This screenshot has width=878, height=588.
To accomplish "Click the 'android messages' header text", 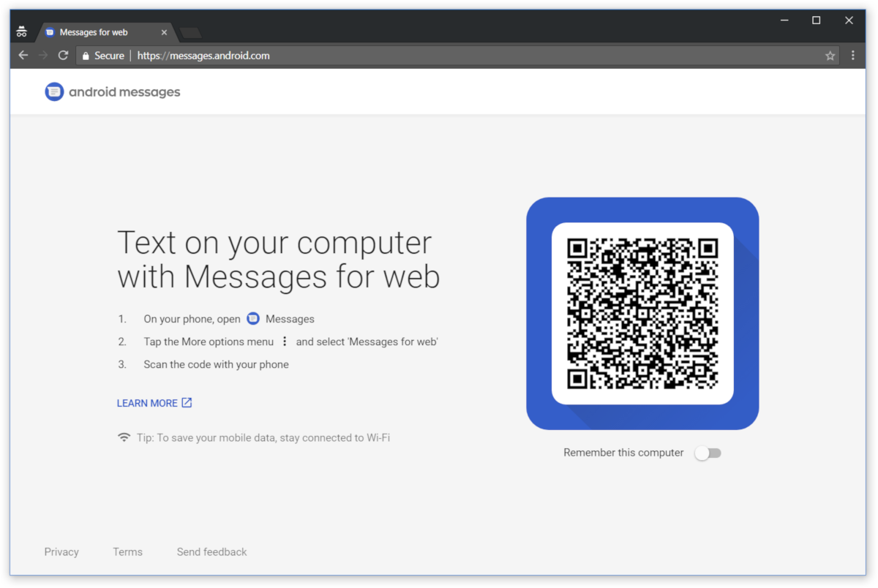I will point(124,92).
